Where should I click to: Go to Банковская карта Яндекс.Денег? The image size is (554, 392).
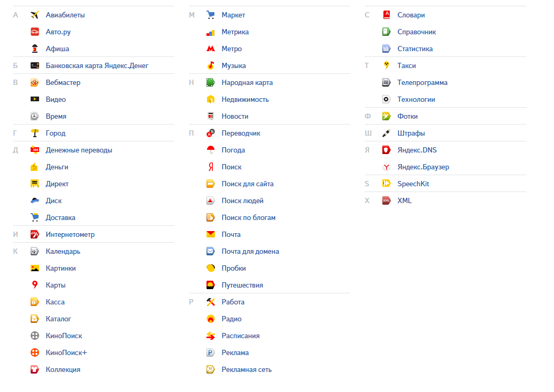pos(97,65)
